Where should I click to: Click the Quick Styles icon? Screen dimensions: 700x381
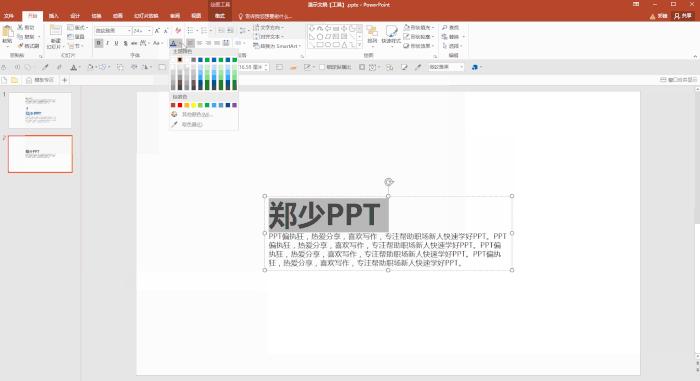click(x=391, y=31)
